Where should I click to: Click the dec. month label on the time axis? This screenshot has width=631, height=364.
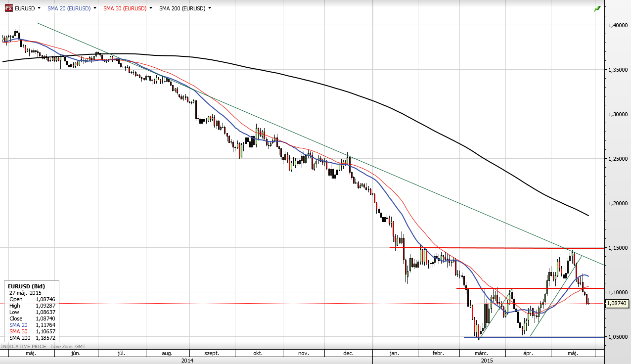[x=348, y=354]
